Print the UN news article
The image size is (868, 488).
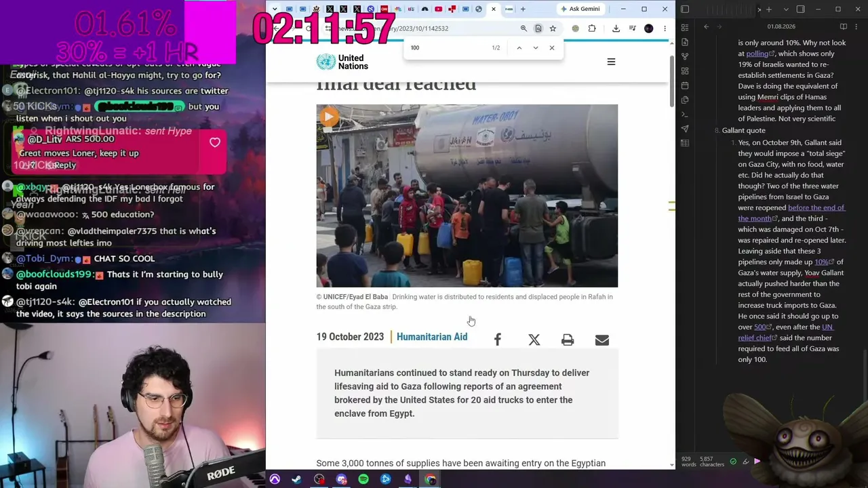tap(568, 340)
